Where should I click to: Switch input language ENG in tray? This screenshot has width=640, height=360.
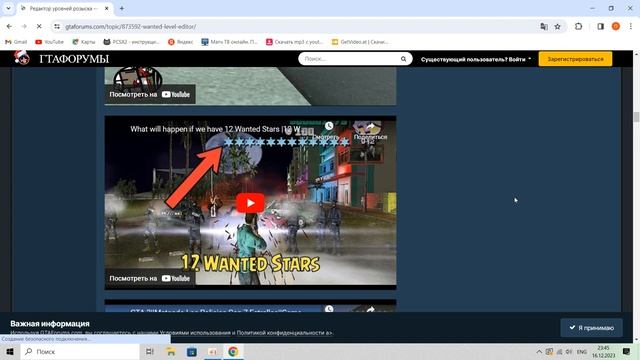582,351
